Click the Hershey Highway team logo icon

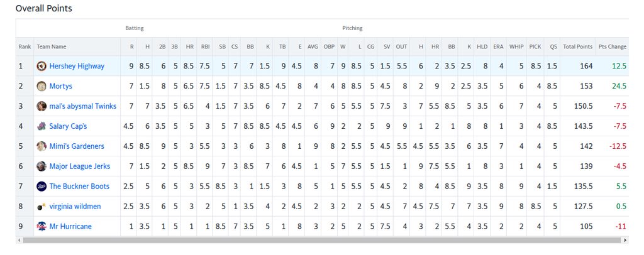coord(42,66)
